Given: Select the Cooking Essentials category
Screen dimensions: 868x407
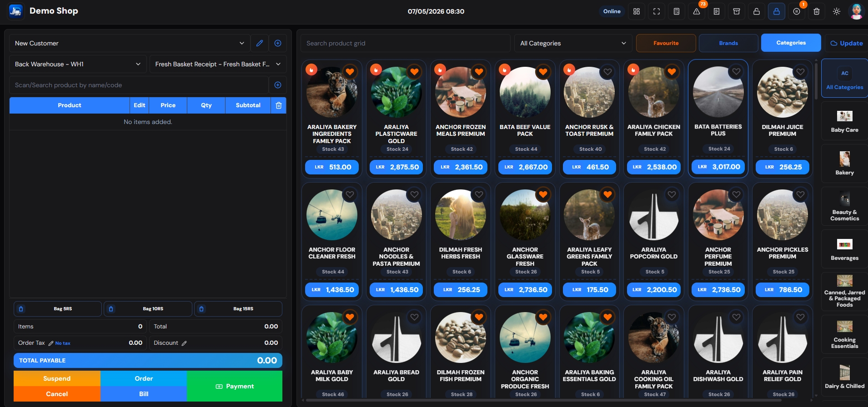Looking at the screenshot, I should (x=844, y=334).
